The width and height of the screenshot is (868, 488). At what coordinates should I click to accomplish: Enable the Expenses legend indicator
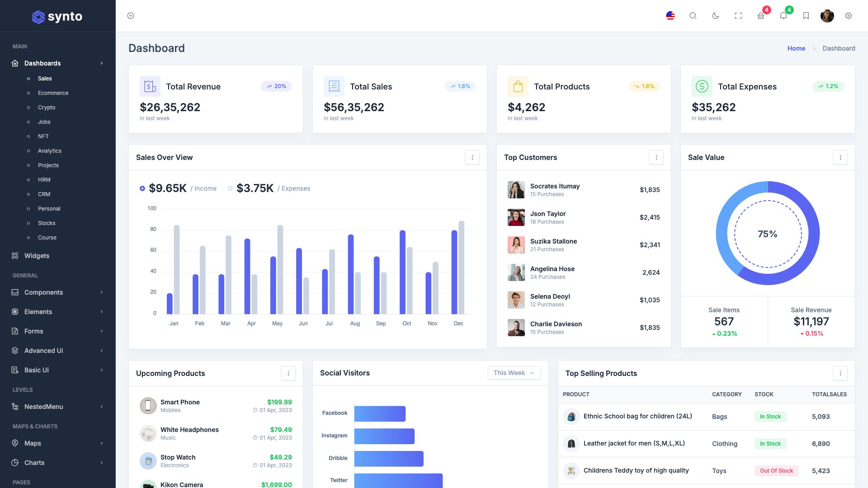pyautogui.click(x=230, y=188)
